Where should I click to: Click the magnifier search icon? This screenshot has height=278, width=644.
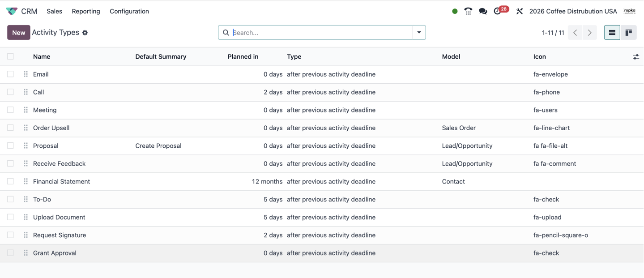point(226,33)
